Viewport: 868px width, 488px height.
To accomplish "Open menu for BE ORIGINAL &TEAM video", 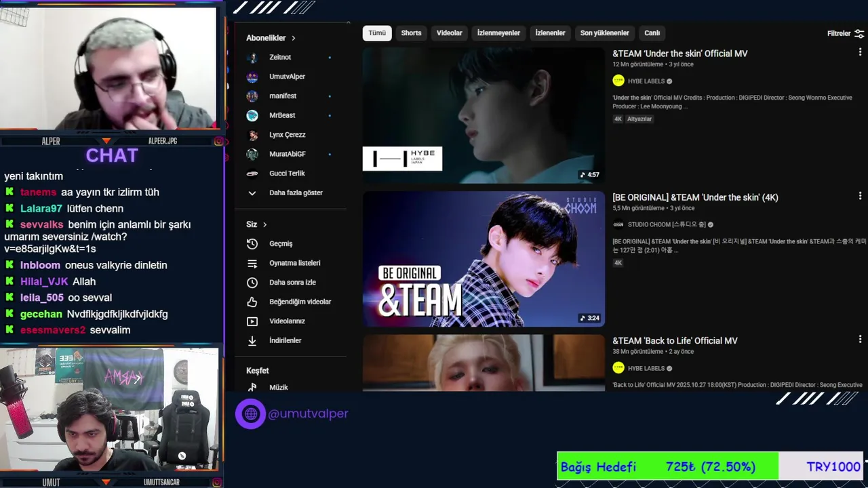I will pyautogui.click(x=860, y=196).
